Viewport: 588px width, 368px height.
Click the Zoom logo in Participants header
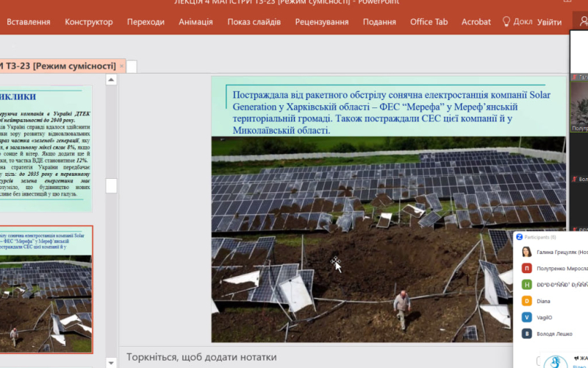tap(520, 237)
